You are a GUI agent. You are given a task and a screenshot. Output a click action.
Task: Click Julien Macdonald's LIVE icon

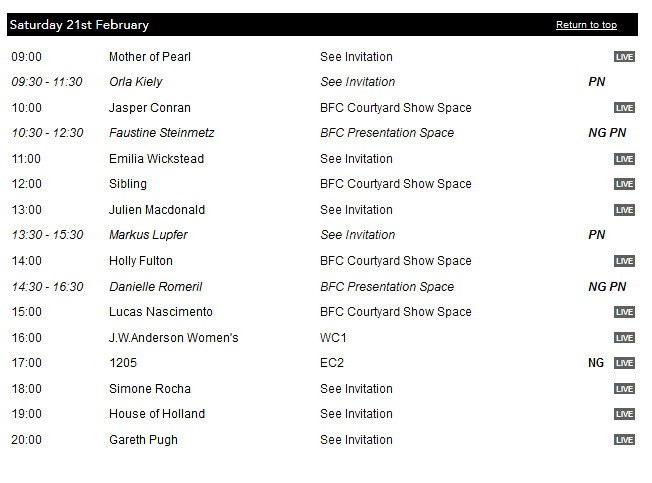(624, 210)
